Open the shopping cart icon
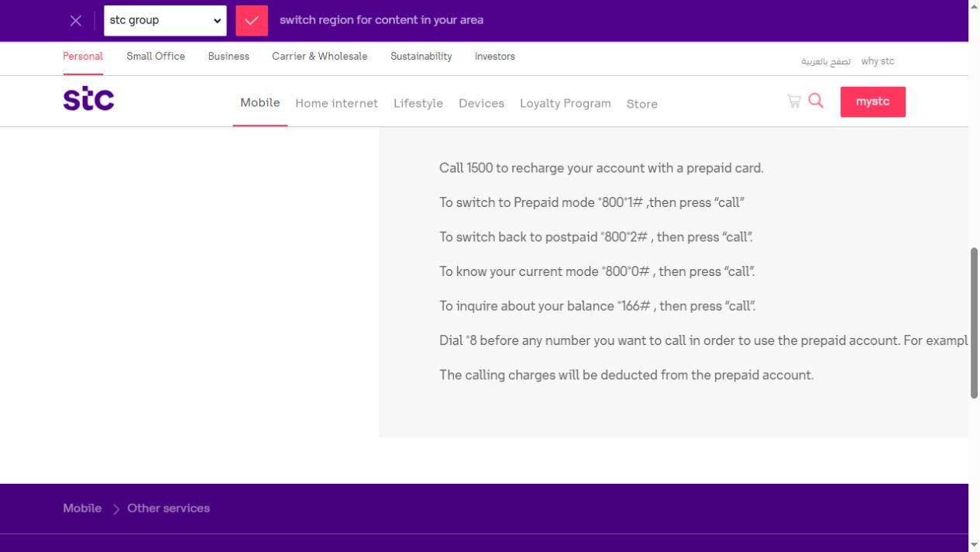Image resolution: width=980 pixels, height=552 pixels. 793,101
